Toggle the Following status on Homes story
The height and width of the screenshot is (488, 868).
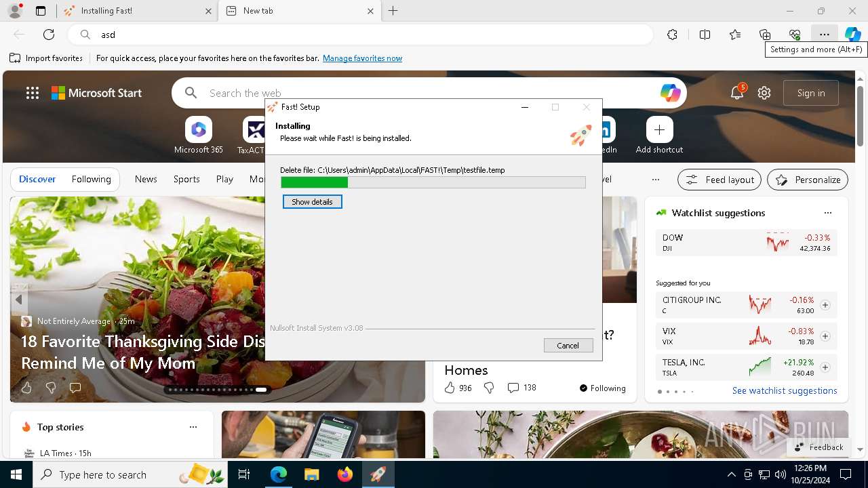(x=602, y=388)
